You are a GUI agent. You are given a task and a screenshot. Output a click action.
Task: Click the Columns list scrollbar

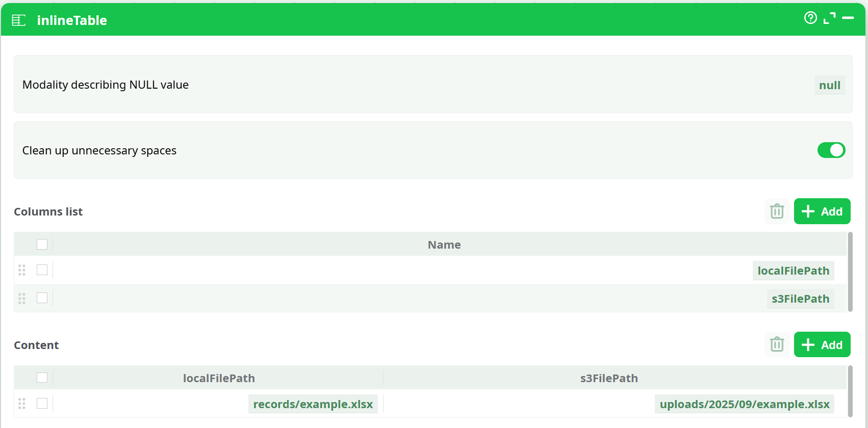click(x=850, y=272)
